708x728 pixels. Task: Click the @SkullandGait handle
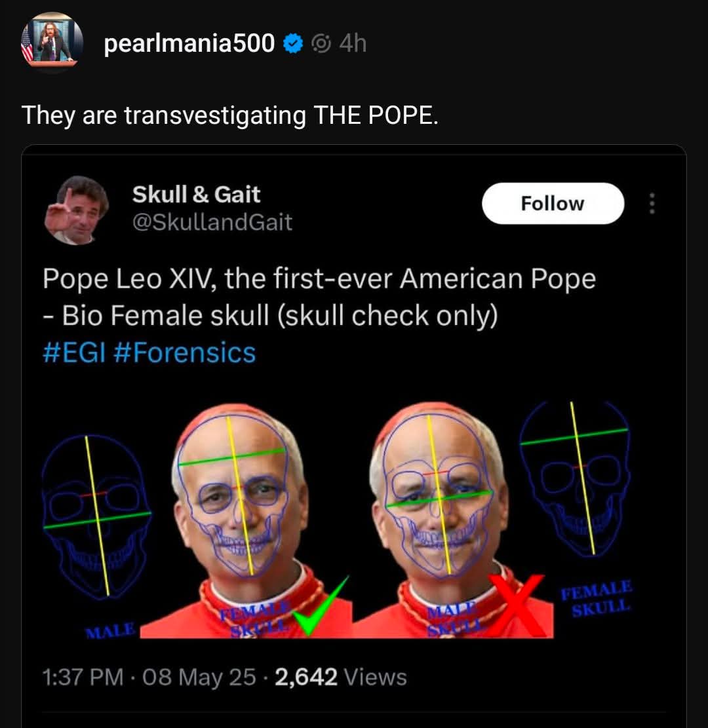pos(212,222)
